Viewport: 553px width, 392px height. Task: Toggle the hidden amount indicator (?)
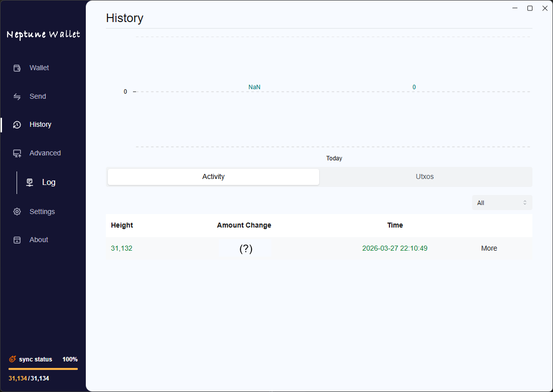(245, 248)
